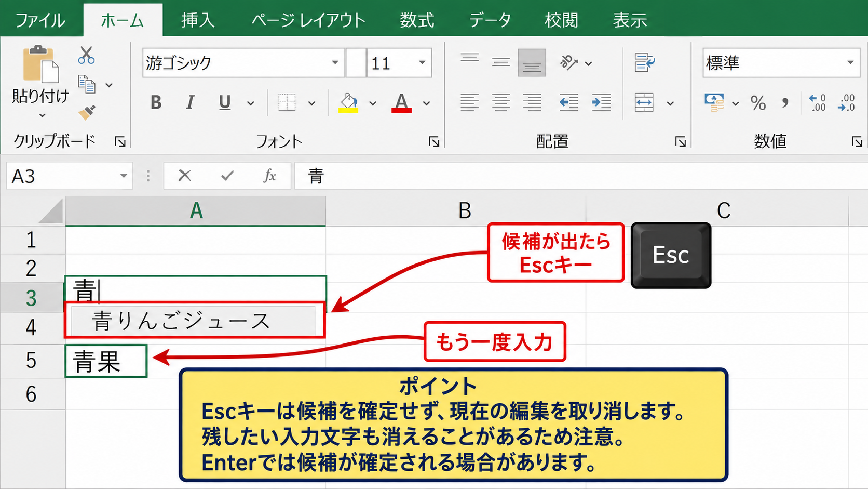Click Merge and Center icon
Viewport: 868px width, 489px height.
[644, 102]
